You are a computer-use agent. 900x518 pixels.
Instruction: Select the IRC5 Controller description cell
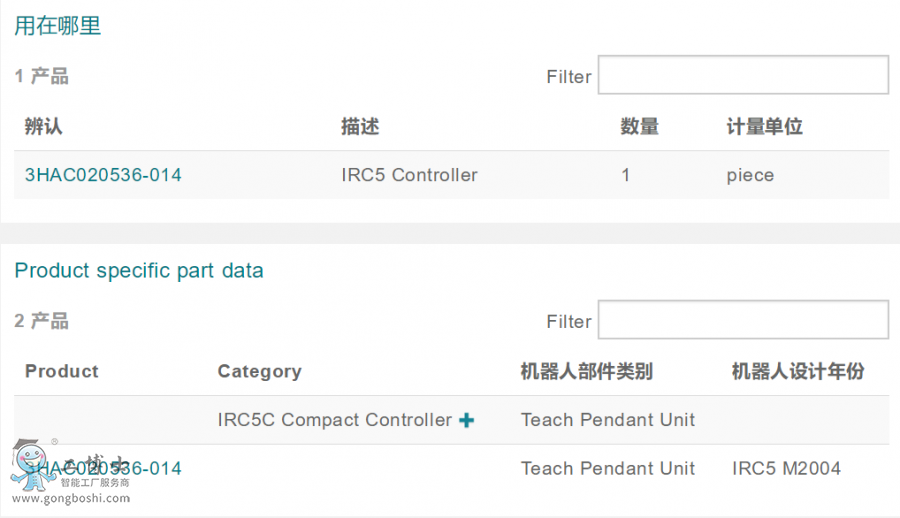[x=409, y=175]
